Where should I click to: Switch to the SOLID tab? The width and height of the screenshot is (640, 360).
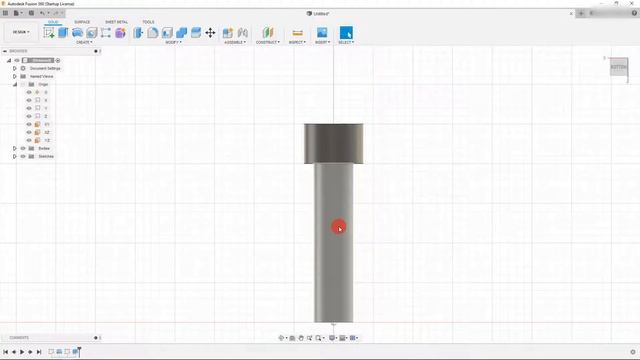pos(53,22)
